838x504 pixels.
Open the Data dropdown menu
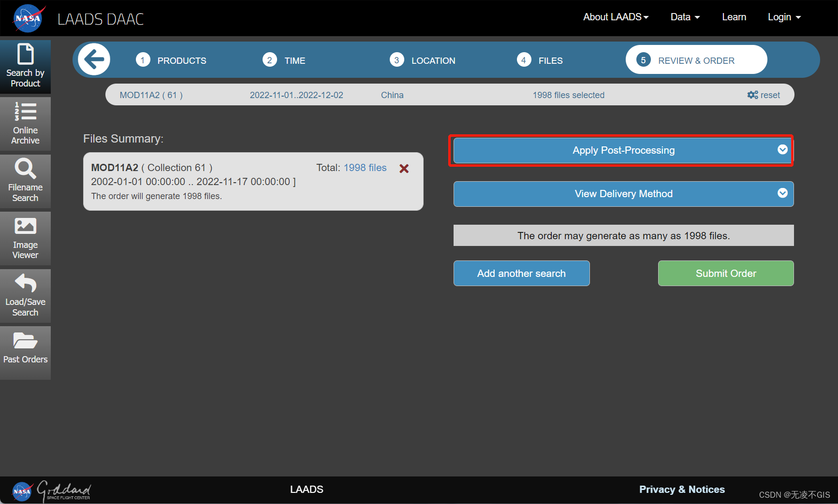685,17
